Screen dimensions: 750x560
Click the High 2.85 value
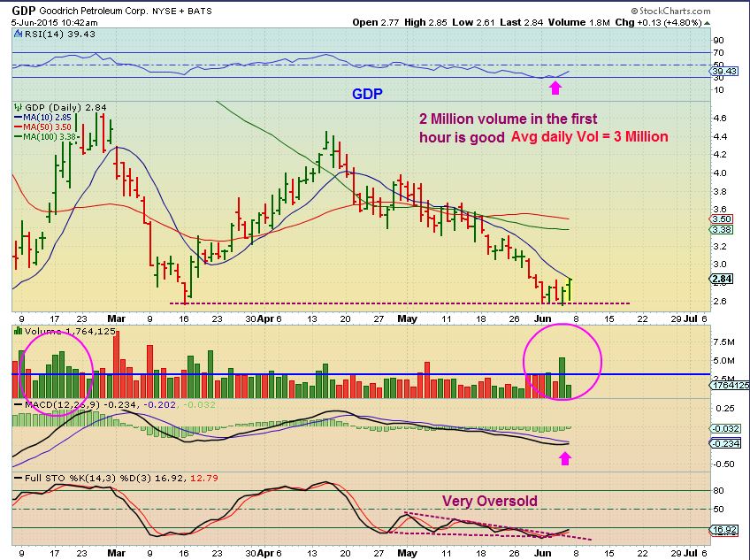[x=425, y=22]
